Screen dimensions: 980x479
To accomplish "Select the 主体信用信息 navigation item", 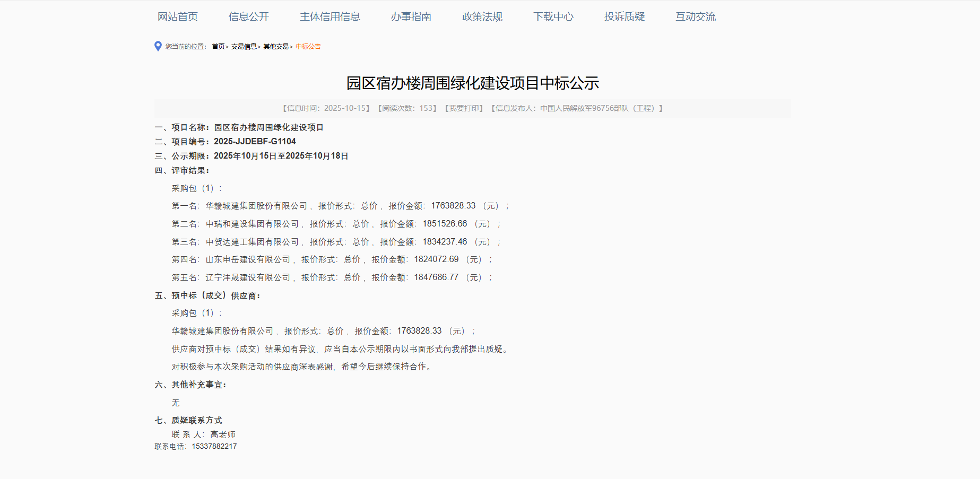I will point(330,16).
